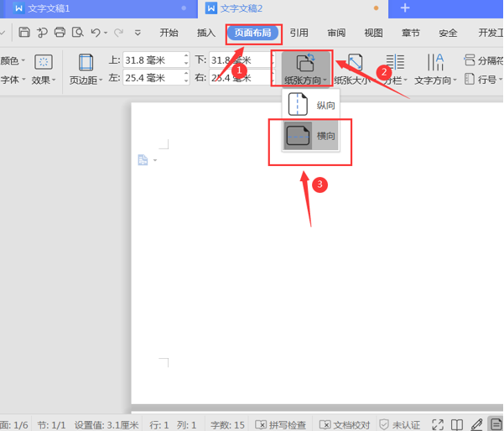The image size is (504, 431).
Task: Open the 审阅 ribbon tab
Action: pos(336,33)
